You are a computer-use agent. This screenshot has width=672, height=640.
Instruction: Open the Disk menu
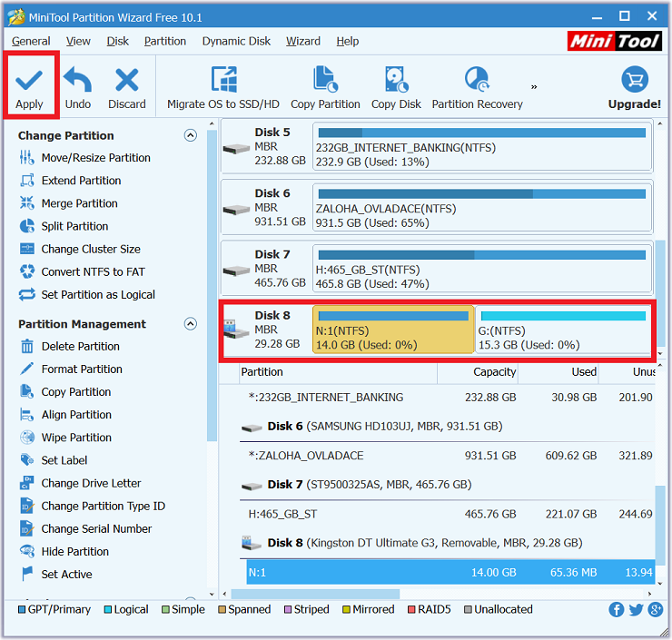click(117, 41)
